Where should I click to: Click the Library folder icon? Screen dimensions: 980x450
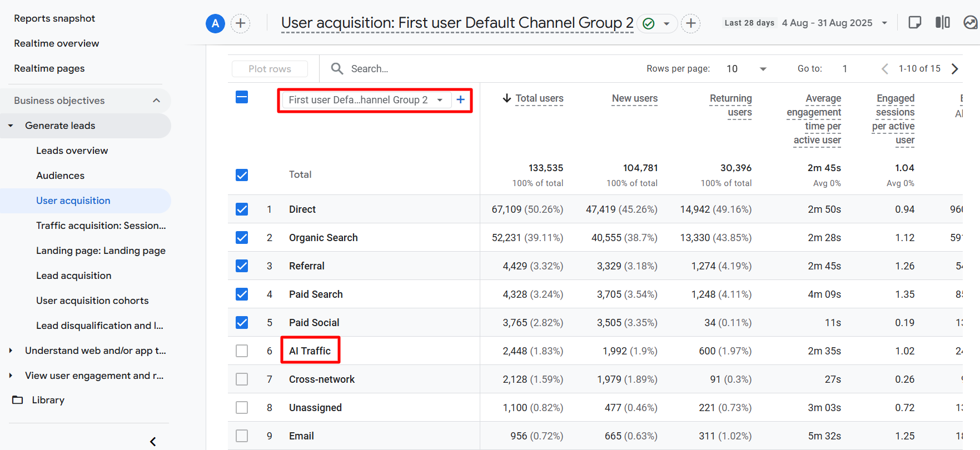[18, 400]
